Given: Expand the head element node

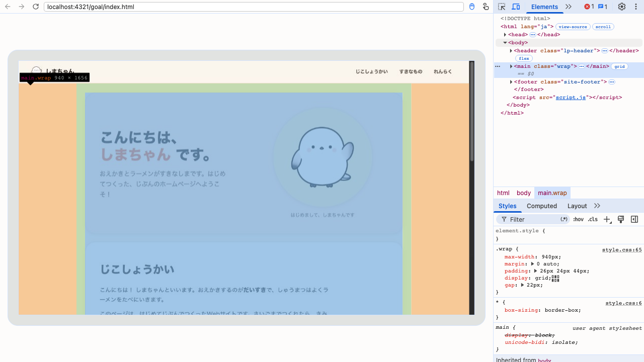Looking at the screenshot, I should pyautogui.click(x=505, y=35).
